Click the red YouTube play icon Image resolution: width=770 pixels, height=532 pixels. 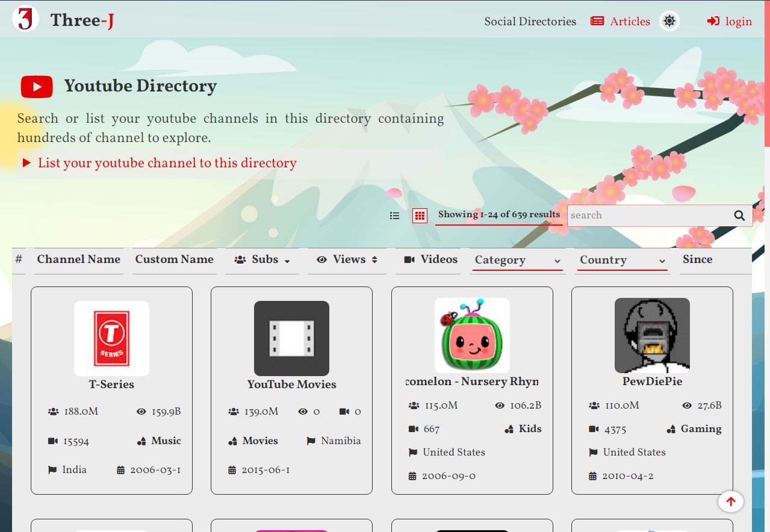(37, 87)
